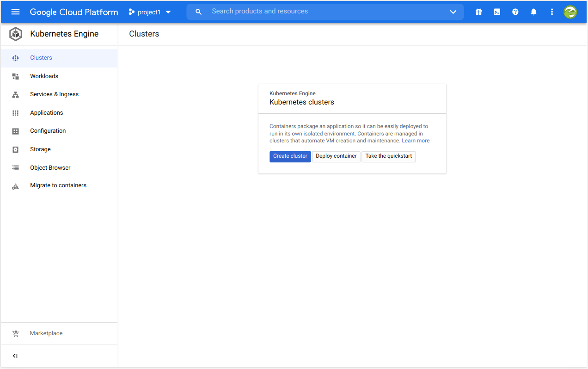Click the Create cluster button

click(290, 156)
